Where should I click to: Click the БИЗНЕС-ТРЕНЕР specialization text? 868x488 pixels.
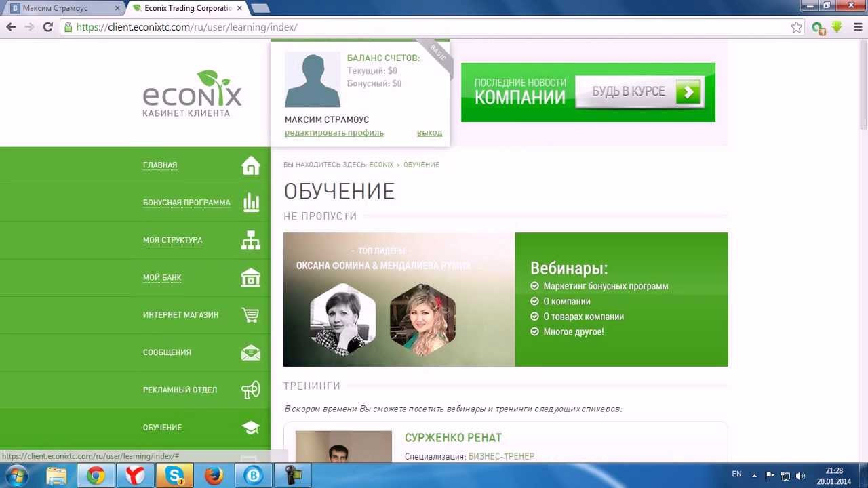(501, 457)
